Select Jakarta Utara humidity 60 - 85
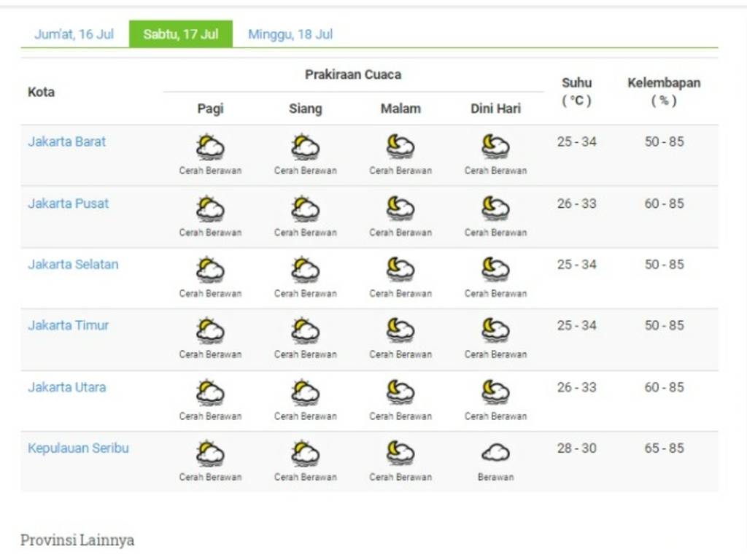This screenshot has width=747, height=560. [664, 387]
